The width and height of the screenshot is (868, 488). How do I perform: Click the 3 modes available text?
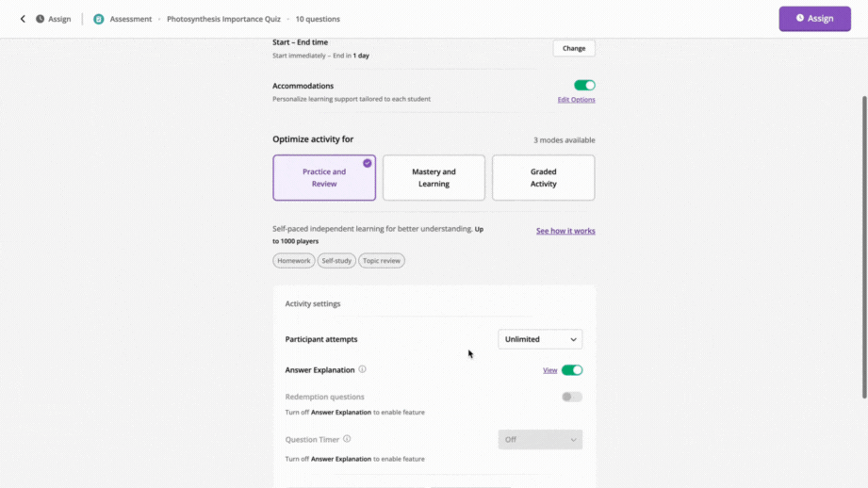(x=565, y=140)
